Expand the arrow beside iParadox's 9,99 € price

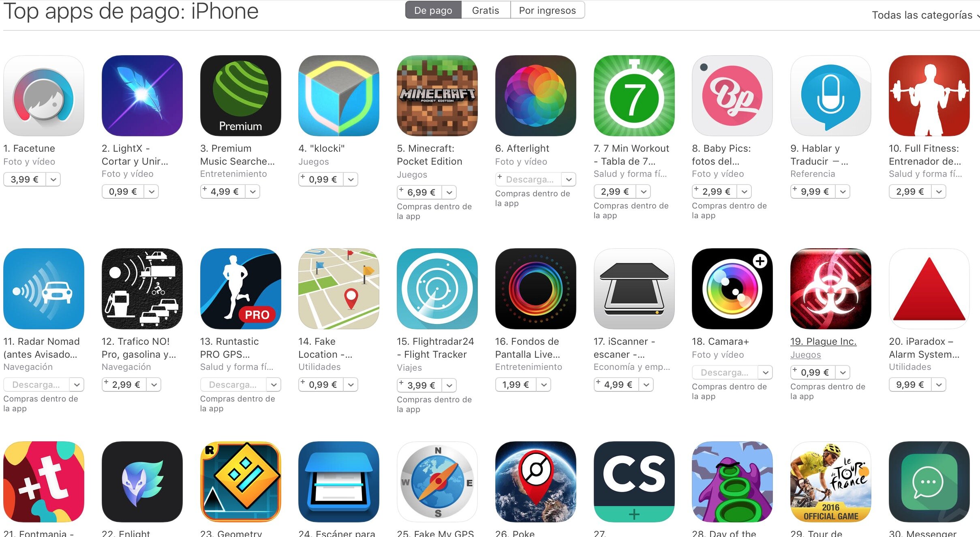(x=939, y=384)
